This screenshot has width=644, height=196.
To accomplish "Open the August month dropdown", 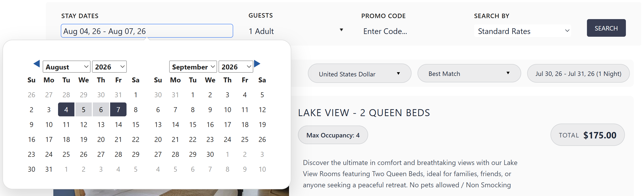I will pos(66,67).
